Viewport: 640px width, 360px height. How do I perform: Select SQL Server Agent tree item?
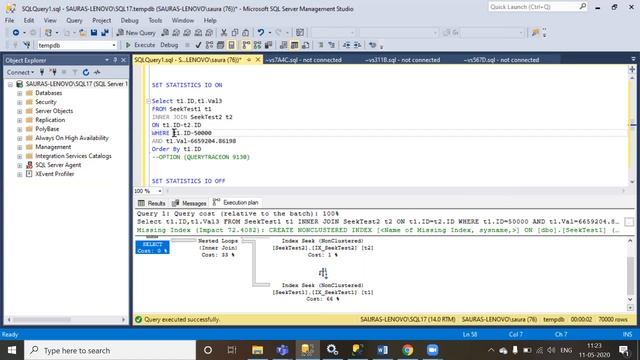(x=58, y=165)
